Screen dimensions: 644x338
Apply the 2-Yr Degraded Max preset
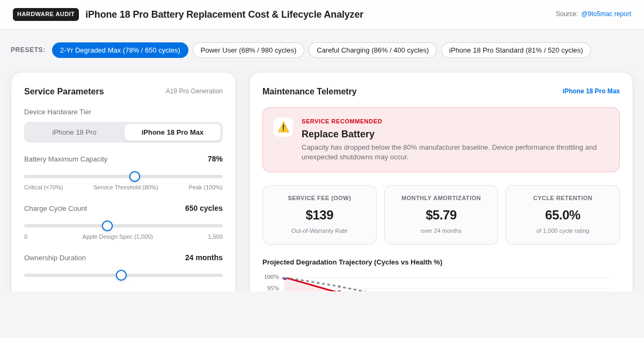click(120, 50)
